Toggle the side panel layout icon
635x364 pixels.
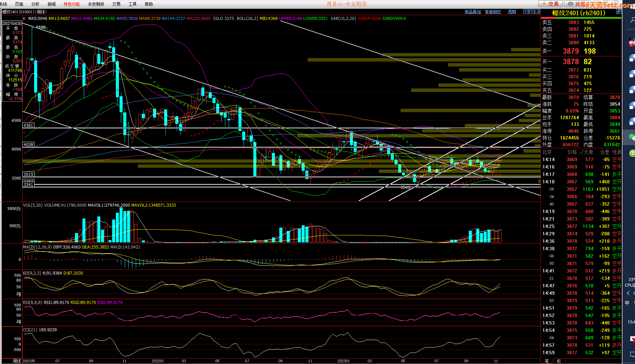[x=537, y=11]
